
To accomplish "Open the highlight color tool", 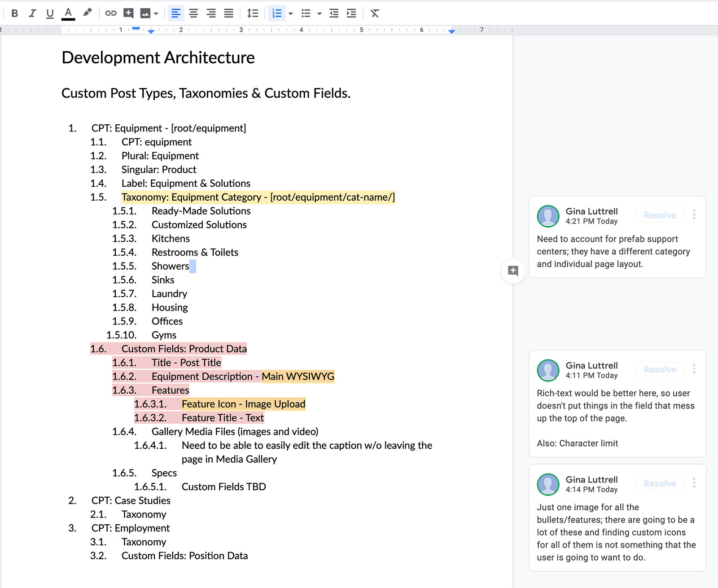I will point(87,13).
